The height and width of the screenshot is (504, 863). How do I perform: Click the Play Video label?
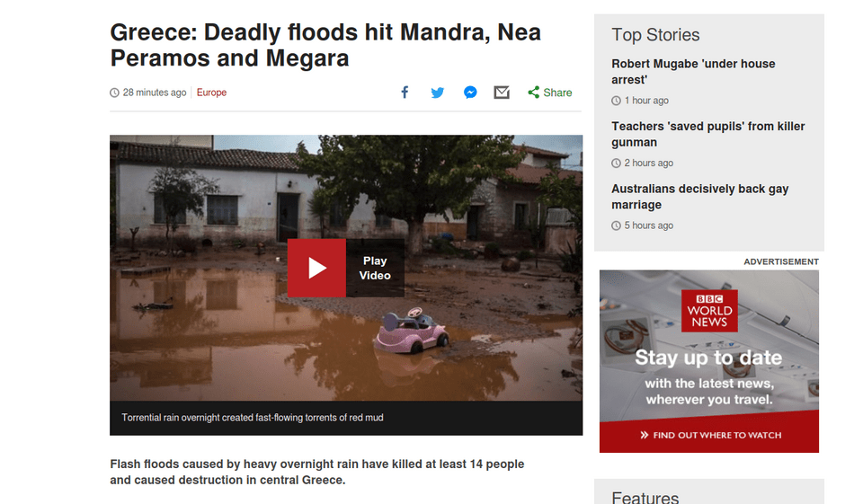click(x=375, y=268)
